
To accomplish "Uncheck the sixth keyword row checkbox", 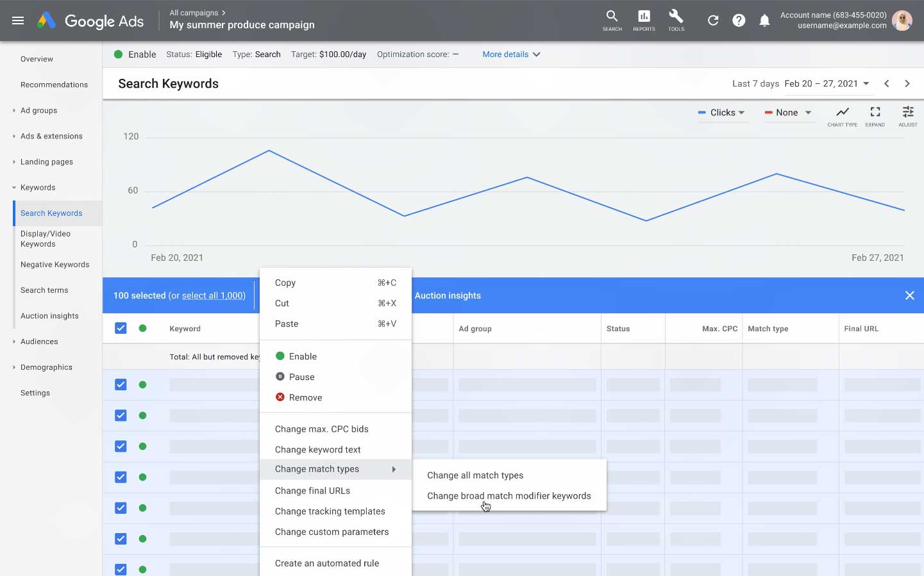I will click(121, 538).
